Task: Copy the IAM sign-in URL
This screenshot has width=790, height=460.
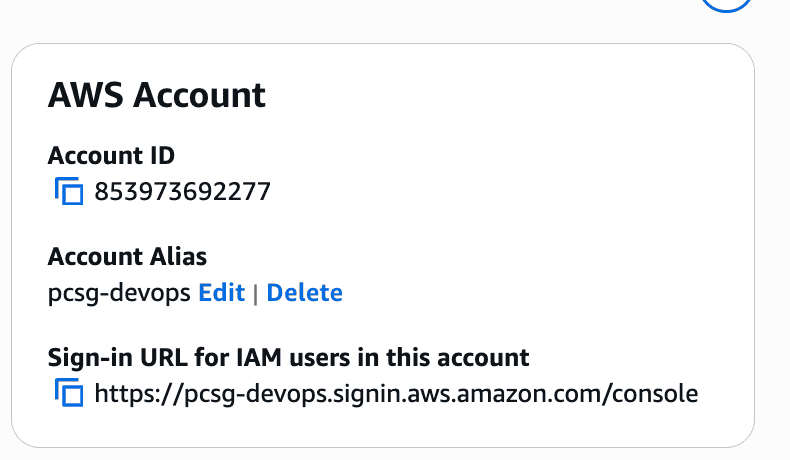Action: [68, 393]
